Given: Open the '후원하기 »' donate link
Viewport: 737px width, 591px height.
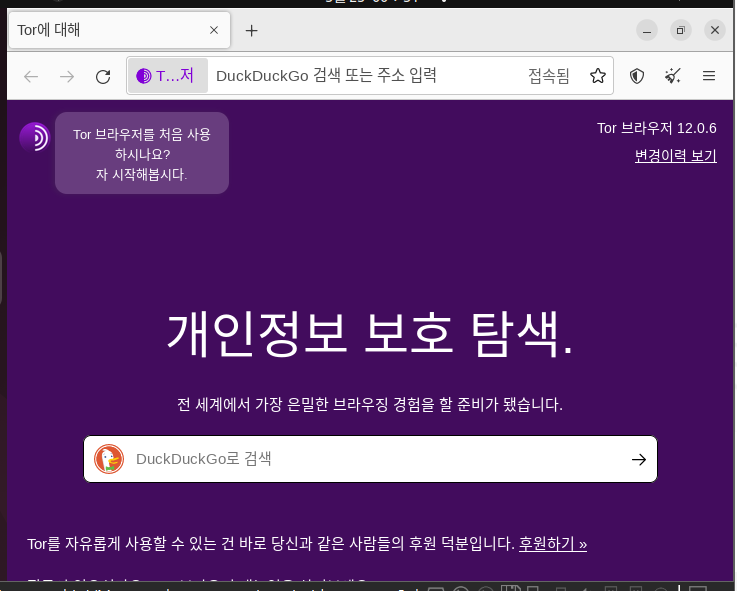Looking at the screenshot, I should point(553,544).
